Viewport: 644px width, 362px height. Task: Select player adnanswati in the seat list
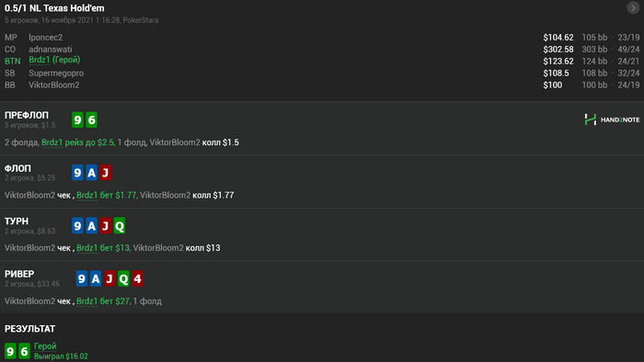coord(51,50)
